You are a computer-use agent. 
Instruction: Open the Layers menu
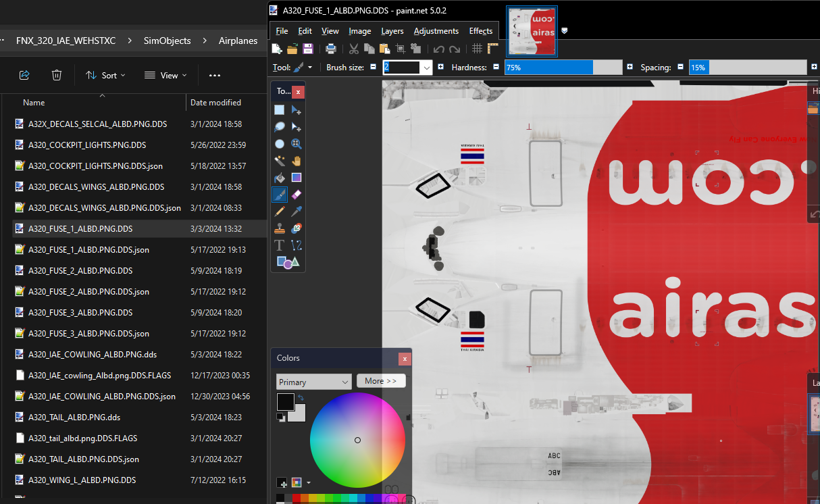pyautogui.click(x=392, y=31)
